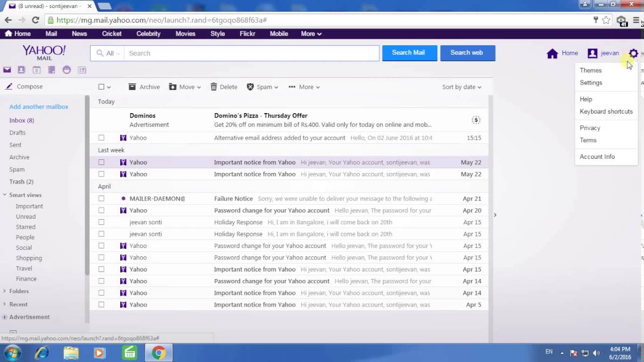
Task: Click the browser address bar
Action: tap(317, 20)
